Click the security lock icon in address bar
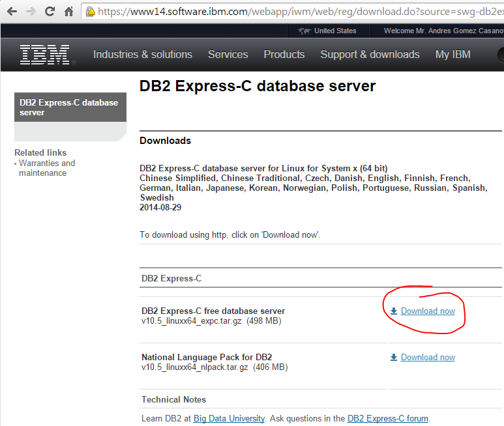The width and height of the screenshot is (504, 426). (91, 12)
